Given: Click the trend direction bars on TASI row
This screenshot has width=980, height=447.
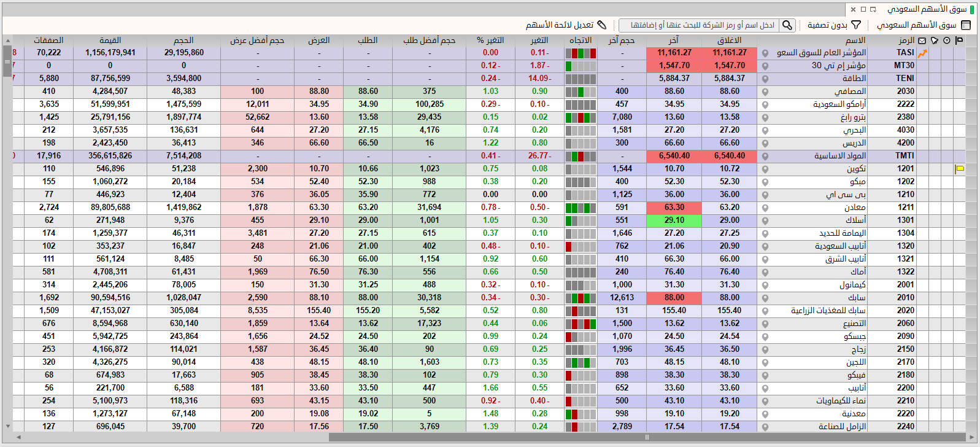Looking at the screenshot, I should (581, 53).
